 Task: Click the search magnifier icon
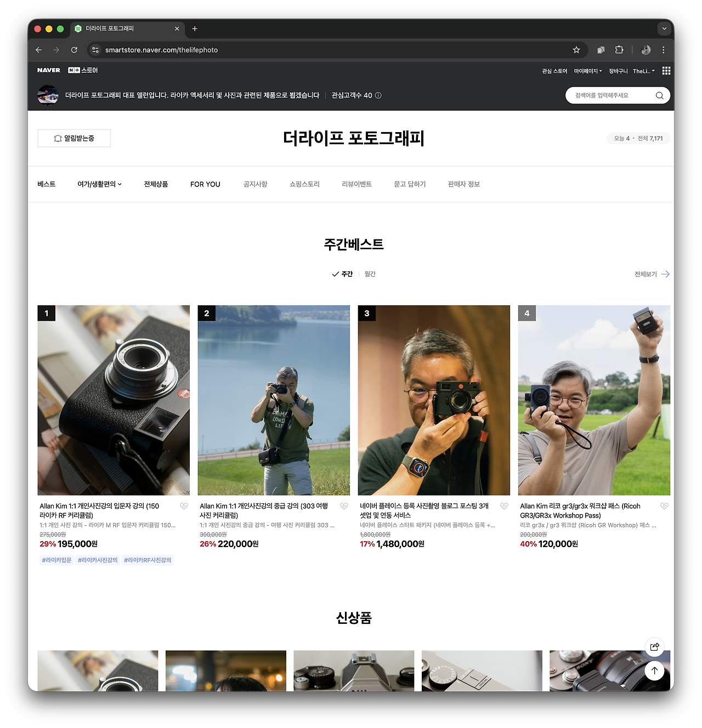[x=659, y=95]
